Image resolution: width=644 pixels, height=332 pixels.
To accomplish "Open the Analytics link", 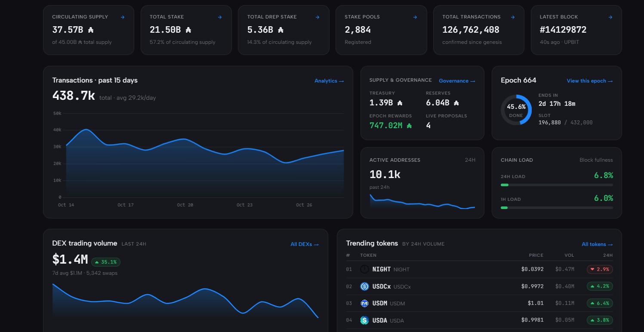I will click(329, 81).
